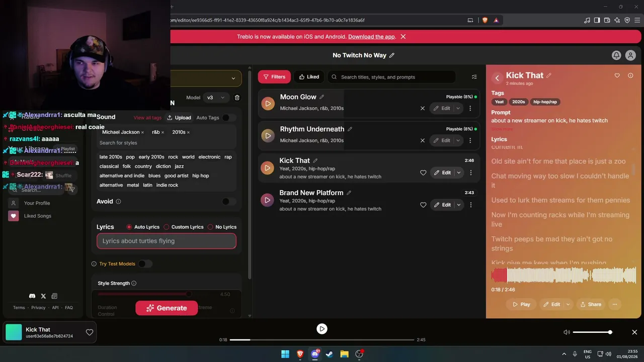Show info for Kick That details
This screenshot has height=362, width=644.
click(x=630, y=75)
